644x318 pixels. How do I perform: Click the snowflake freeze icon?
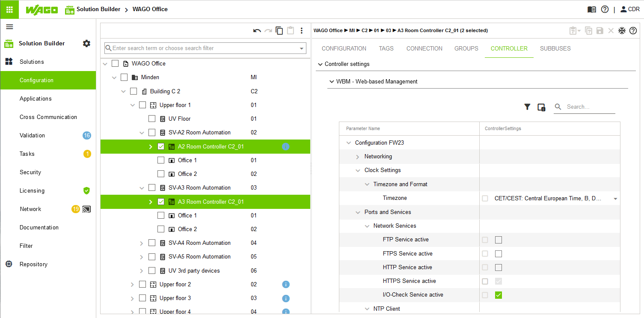point(622,31)
